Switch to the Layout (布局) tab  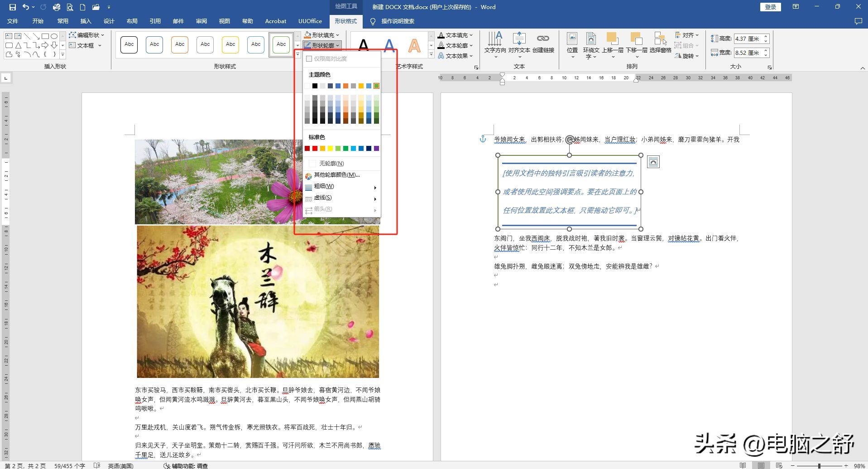pyautogui.click(x=132, y=21)
